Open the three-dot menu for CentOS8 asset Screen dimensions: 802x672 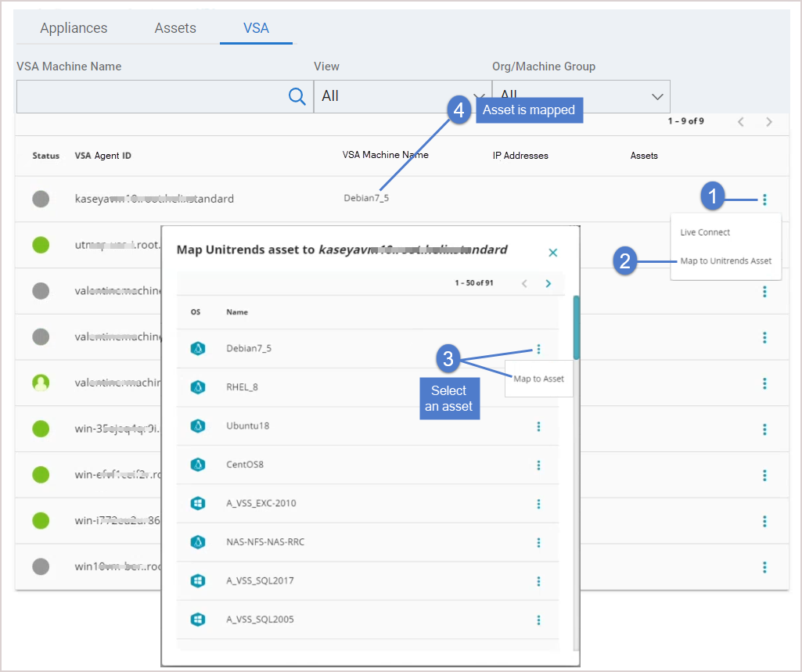click(538, 465)
